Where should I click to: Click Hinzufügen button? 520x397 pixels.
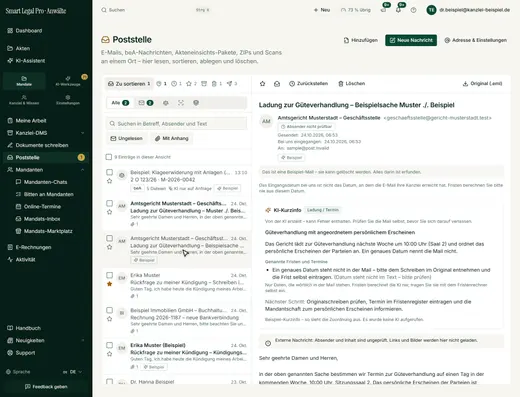(x=361, y=40)
